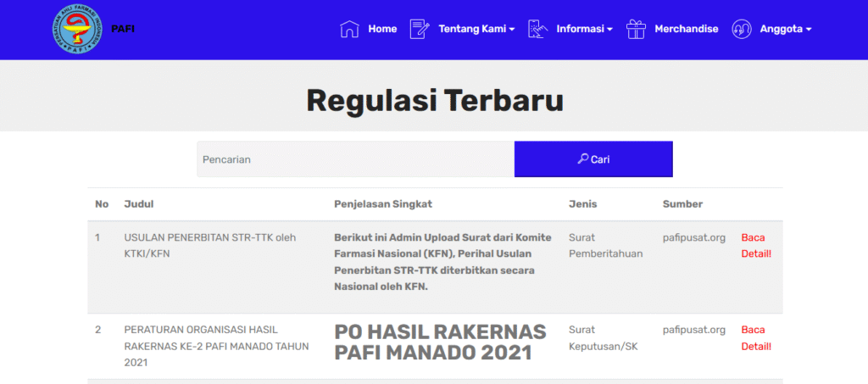Viewport: 868px width, 384px height.
Task: Open Baca Detail for STR-TTK regulation
Action: (x=756, y=245)
